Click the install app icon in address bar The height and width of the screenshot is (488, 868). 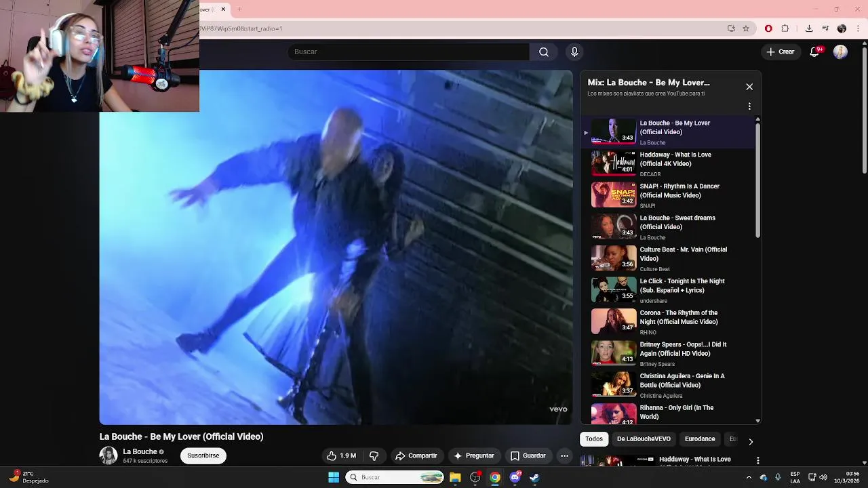[x=731, y=28]
